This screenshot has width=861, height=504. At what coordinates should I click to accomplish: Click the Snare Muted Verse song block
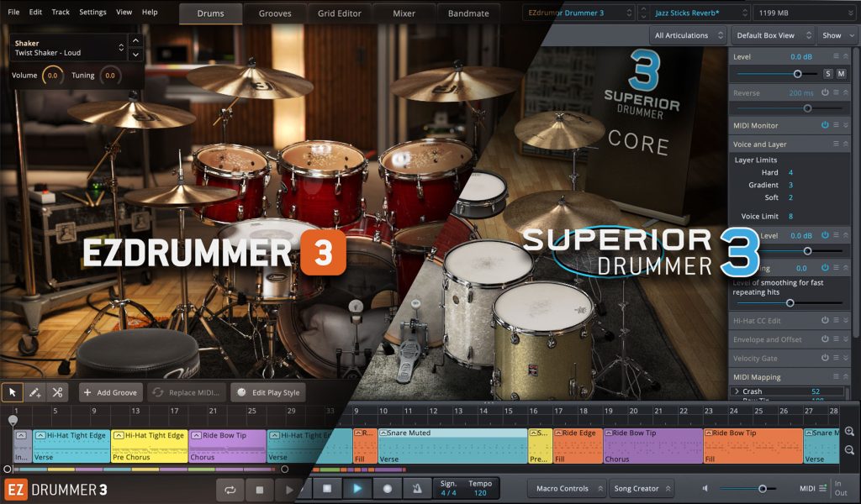coord(452,446)
